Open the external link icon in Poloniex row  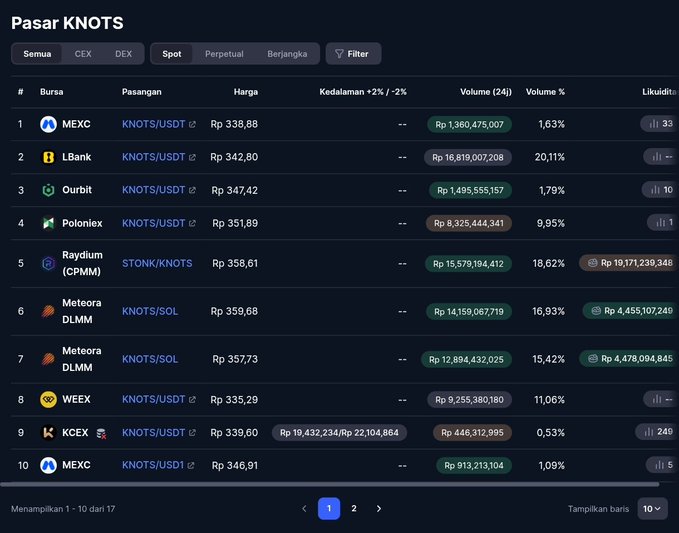(x=192, y=223)
